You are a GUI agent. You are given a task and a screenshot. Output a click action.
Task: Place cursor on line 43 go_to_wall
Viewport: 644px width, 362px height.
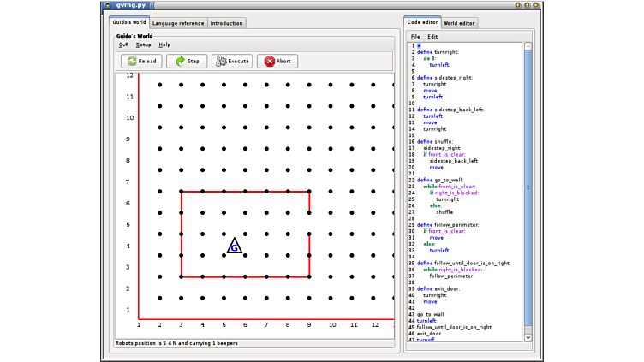432,314
